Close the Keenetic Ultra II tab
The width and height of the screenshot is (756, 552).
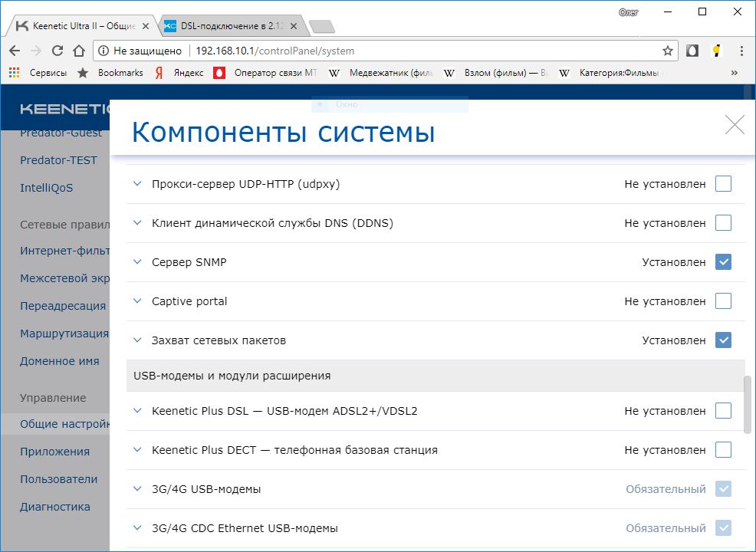146,26
